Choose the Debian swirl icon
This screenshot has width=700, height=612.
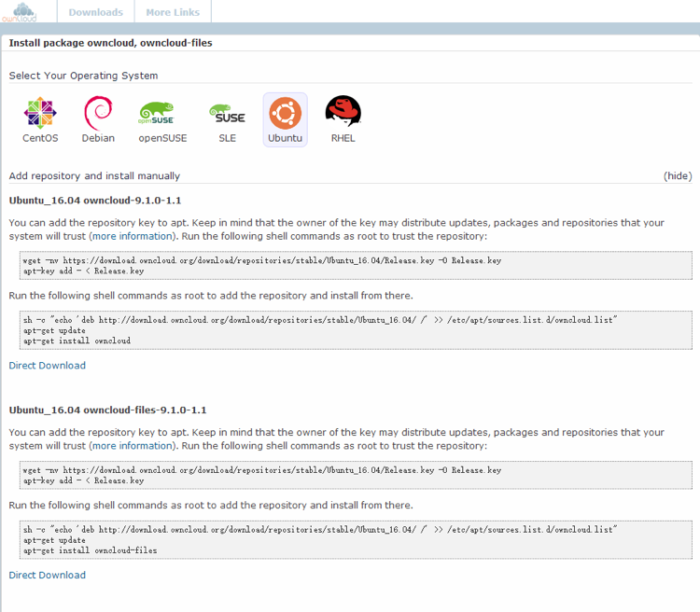(98, 113)
